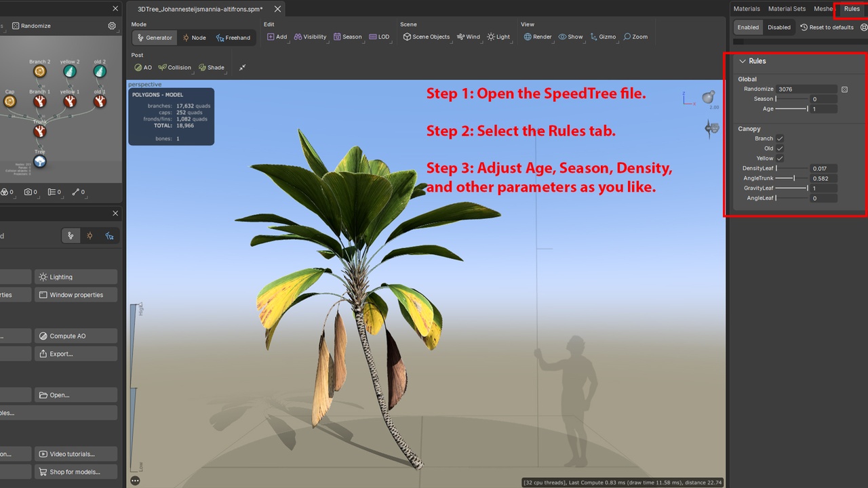Click the Export... button
This screenshot has width=868, height=488.
75,354
